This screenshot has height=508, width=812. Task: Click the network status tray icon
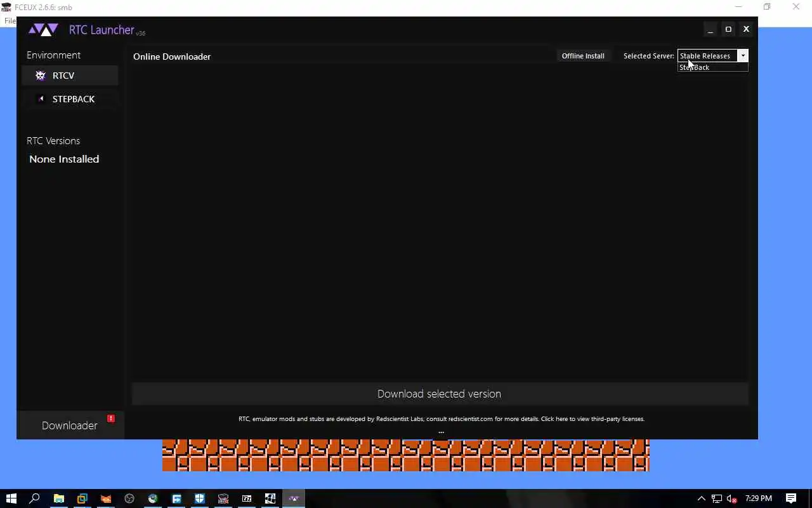(717, 498)
